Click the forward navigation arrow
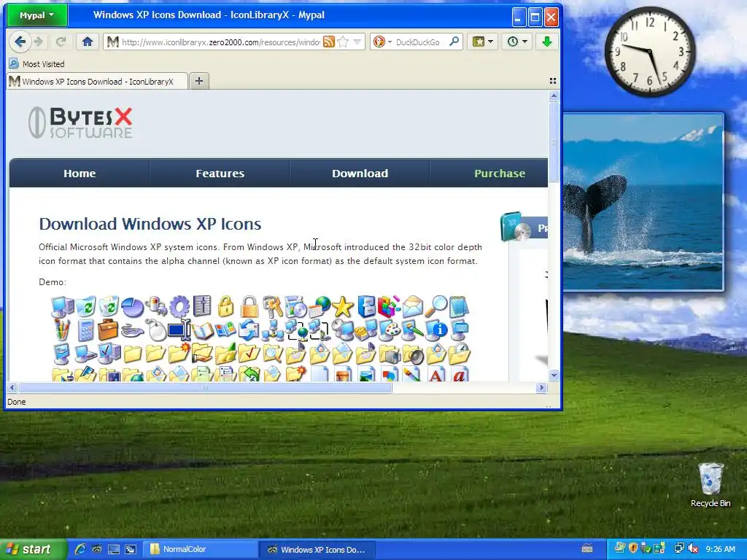Screen dimensions: 747x560 (39, 42)
